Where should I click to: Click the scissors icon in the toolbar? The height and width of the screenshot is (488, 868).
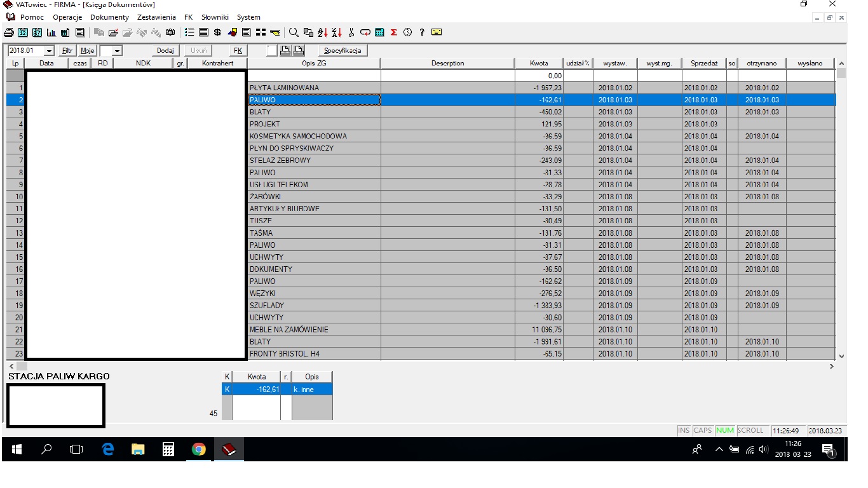click(x=351, y=32)
